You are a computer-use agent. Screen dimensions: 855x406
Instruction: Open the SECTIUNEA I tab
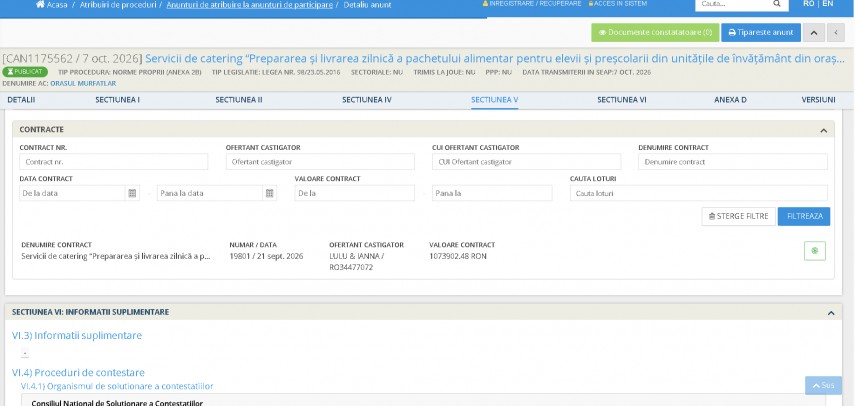click(117, 100)
